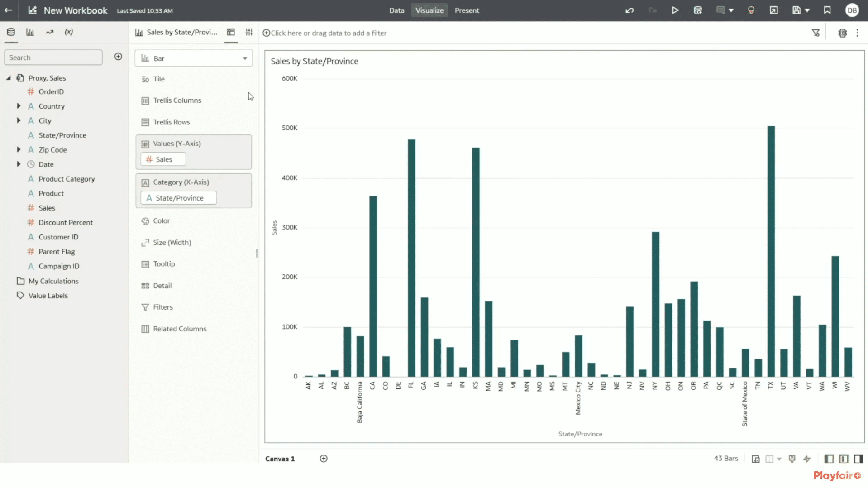The width and height of the screenshot is (868, 488).
Task: Click the Refresh Data toolbar icon
Action: pos(697,10)
